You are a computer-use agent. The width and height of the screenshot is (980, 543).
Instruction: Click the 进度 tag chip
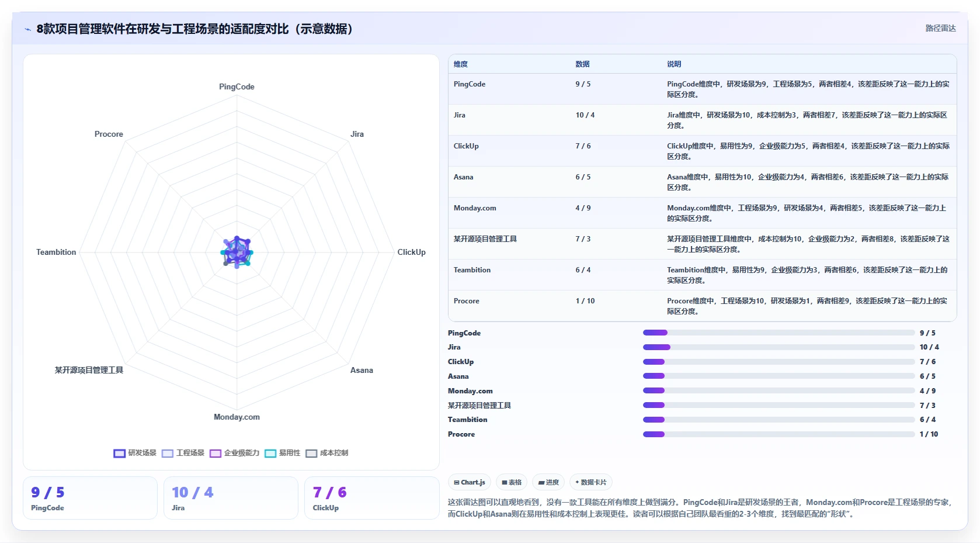tap(548, 482)
